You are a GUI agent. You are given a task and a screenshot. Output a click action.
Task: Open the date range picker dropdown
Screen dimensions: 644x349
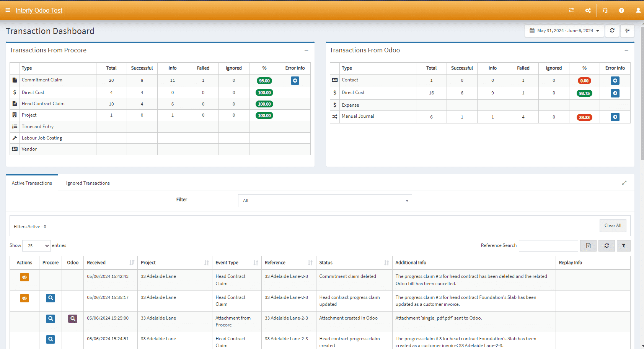pos(564,31)
